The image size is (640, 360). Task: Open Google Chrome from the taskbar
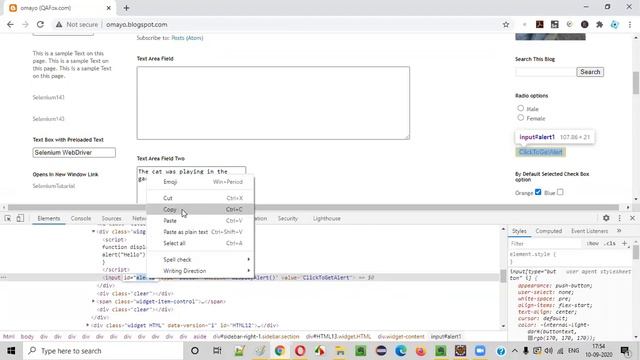point(280,351)
